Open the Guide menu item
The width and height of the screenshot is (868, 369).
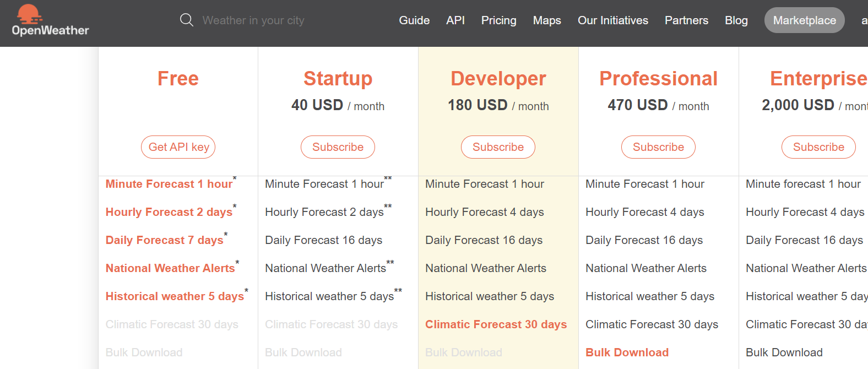414,20
